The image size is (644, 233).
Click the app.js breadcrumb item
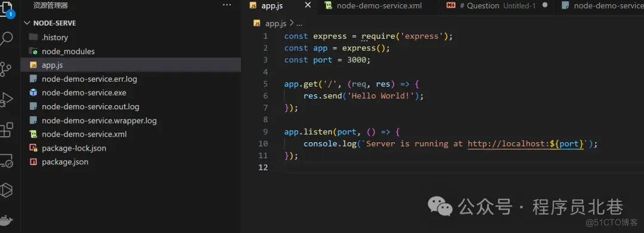(x=275, y=23)
